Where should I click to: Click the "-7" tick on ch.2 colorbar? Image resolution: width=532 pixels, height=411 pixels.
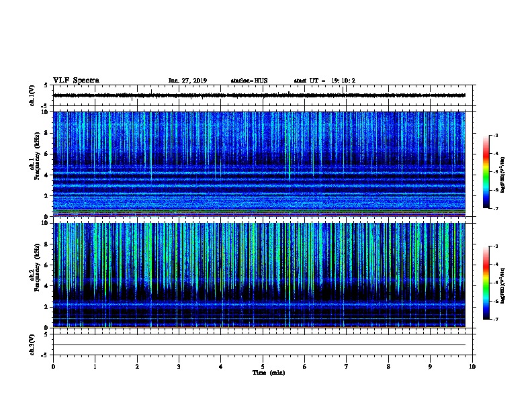pos(496,320)
